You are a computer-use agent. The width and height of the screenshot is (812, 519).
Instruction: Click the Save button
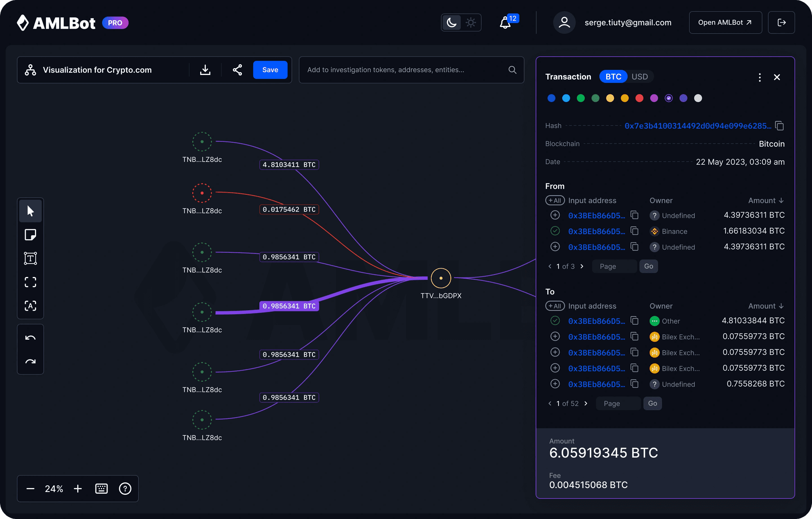(x=270, y=70)
